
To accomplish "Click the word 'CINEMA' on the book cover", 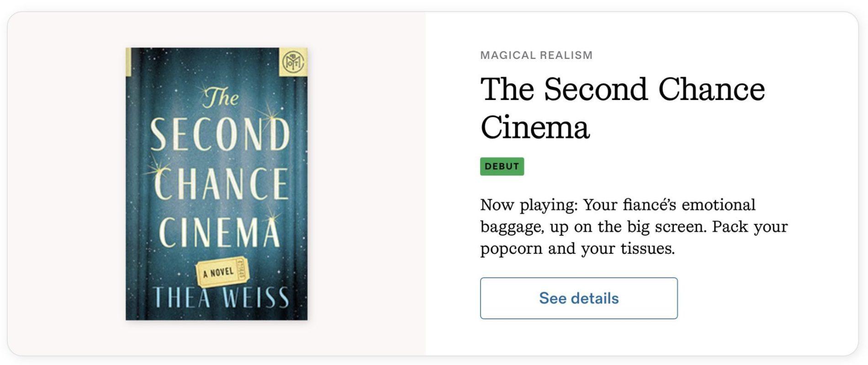I will click(x=219, y=233).
